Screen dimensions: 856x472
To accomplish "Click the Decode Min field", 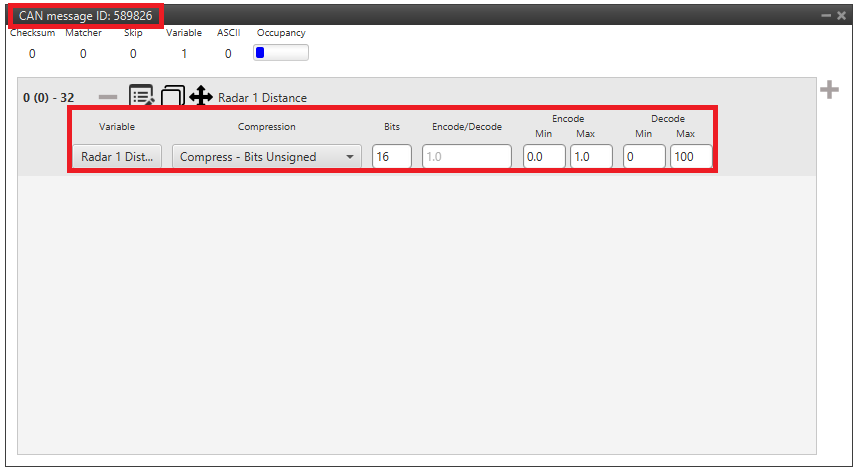I will point(644,157).
